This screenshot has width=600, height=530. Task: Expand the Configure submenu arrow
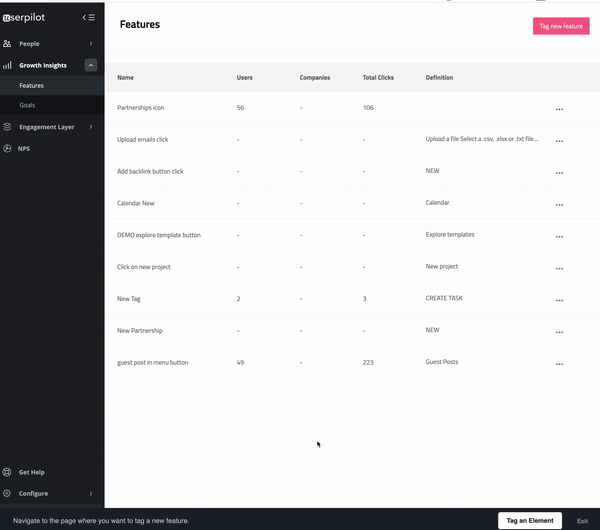[91, 493]
